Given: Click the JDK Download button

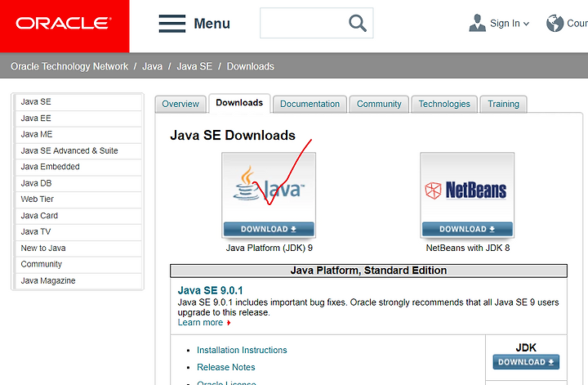Looking at the screenshot, I should tap(526, 362).
